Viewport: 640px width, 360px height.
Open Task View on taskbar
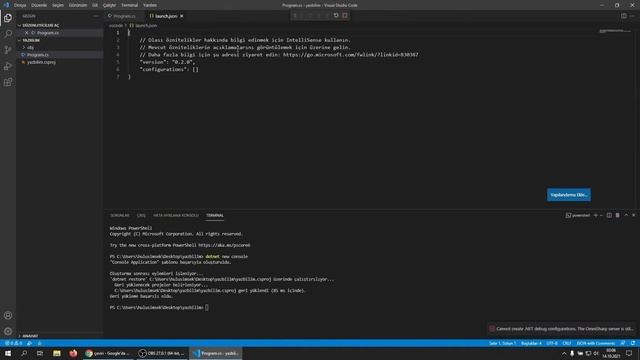(x=40, y=353)
